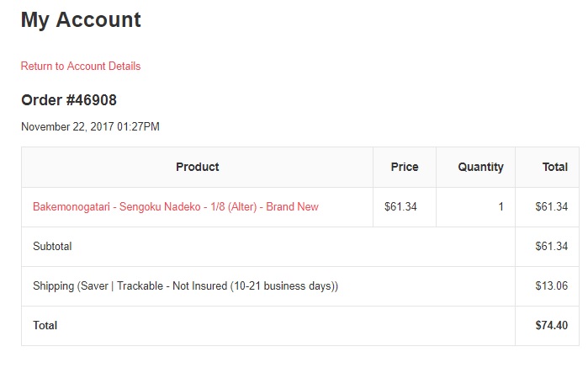The width and height of the screenshot is (588, 368).
Task: Click the Bakemonogatari row's line total amount
Action: click(x=551, y=206)
